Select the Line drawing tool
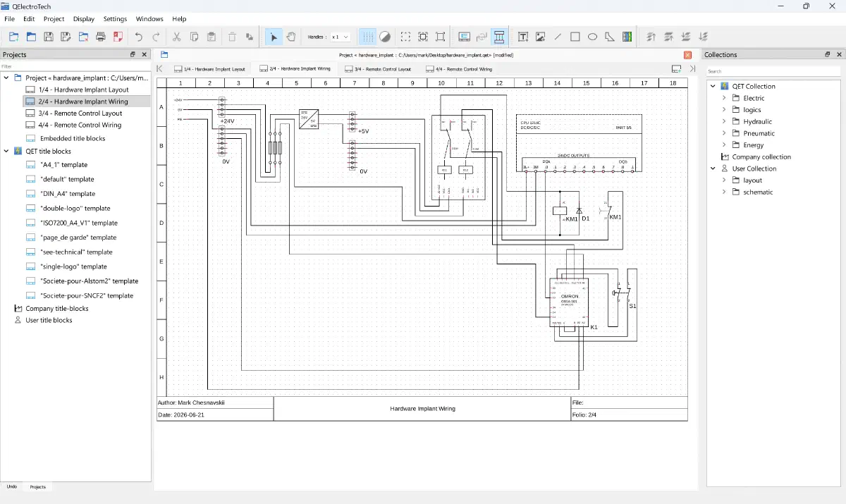 pos(558,37)
